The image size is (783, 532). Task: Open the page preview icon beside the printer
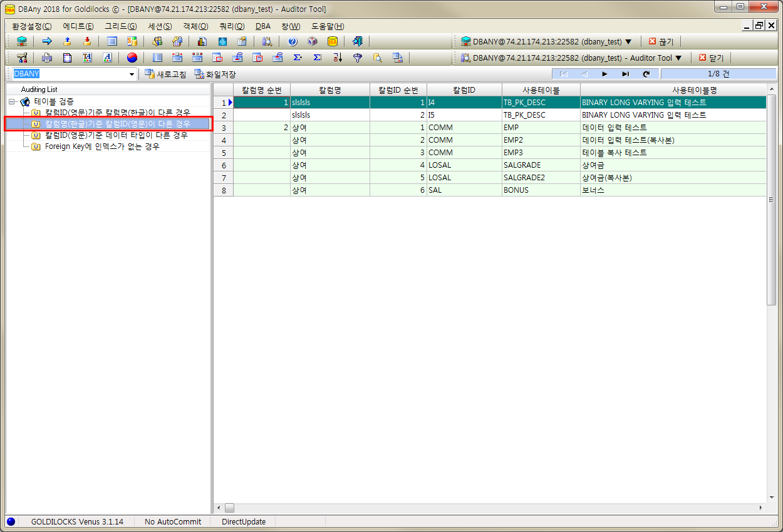[67, 58]
